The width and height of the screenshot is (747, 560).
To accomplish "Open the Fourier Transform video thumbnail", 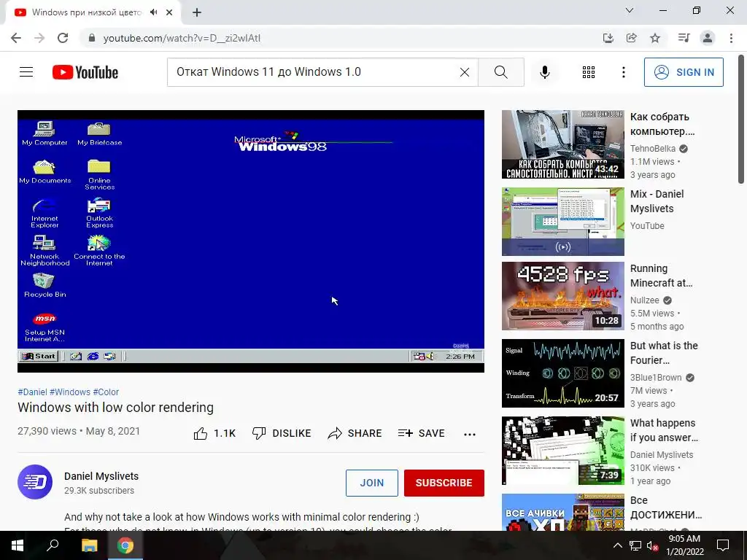I will [x=562, y=373].
